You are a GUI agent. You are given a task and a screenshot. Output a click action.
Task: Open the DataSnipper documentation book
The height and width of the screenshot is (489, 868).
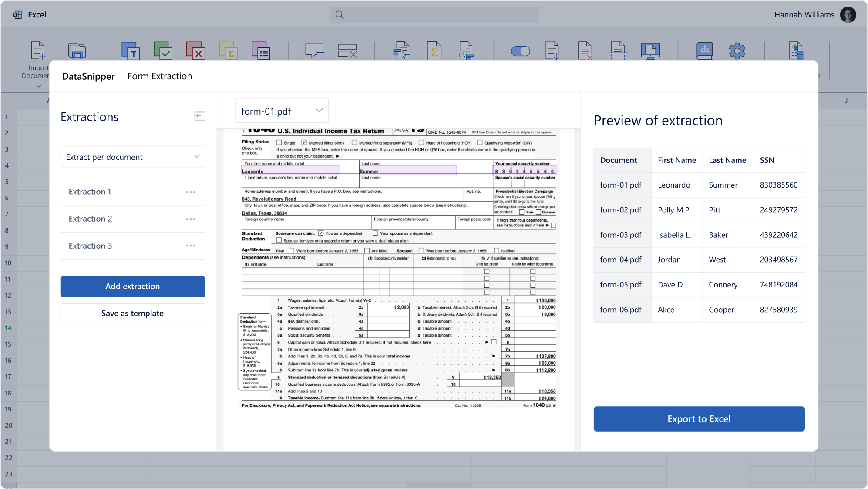coord(705,51)
